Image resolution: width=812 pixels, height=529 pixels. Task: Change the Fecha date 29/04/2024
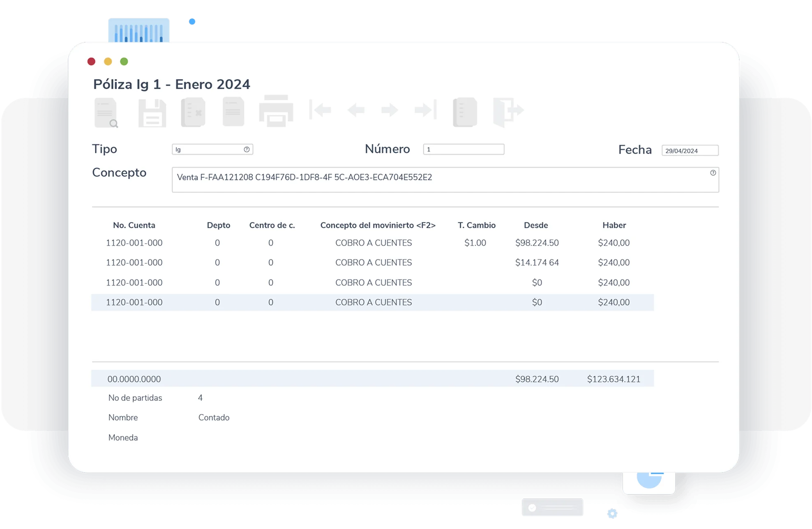(690, 150)
